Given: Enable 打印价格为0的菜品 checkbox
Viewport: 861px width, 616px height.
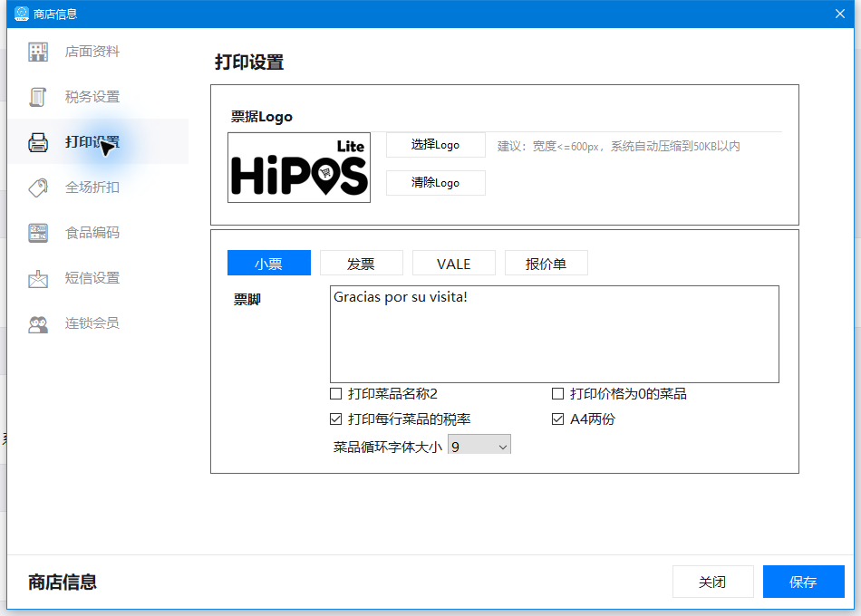Looking at the screenshot, I should 557,394.
